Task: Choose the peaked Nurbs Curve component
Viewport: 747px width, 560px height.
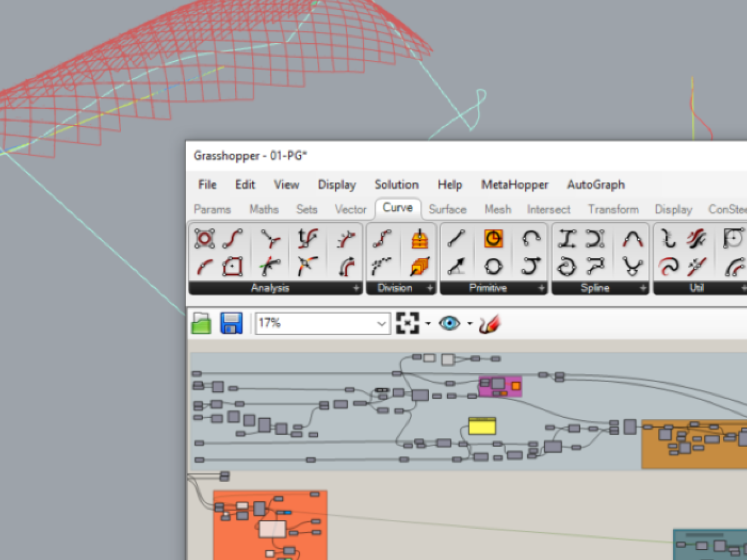Action: [632, 239]
